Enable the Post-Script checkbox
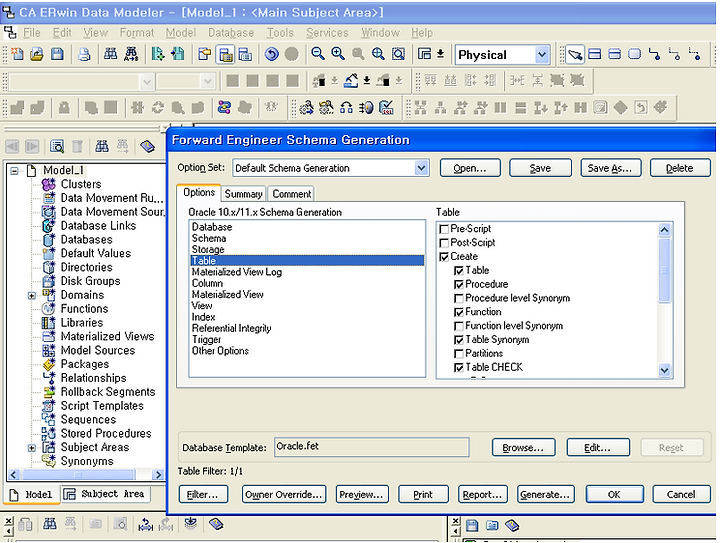This screenshot has width=720, height=543. coord(444,243)
